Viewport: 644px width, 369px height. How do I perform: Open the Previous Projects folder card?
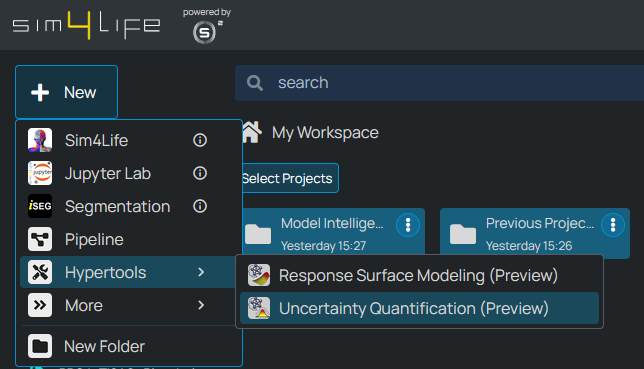coord(535,233)
